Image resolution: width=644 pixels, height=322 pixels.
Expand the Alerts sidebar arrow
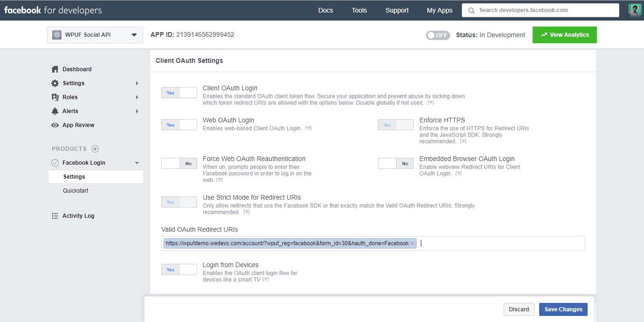coord(137,111)
